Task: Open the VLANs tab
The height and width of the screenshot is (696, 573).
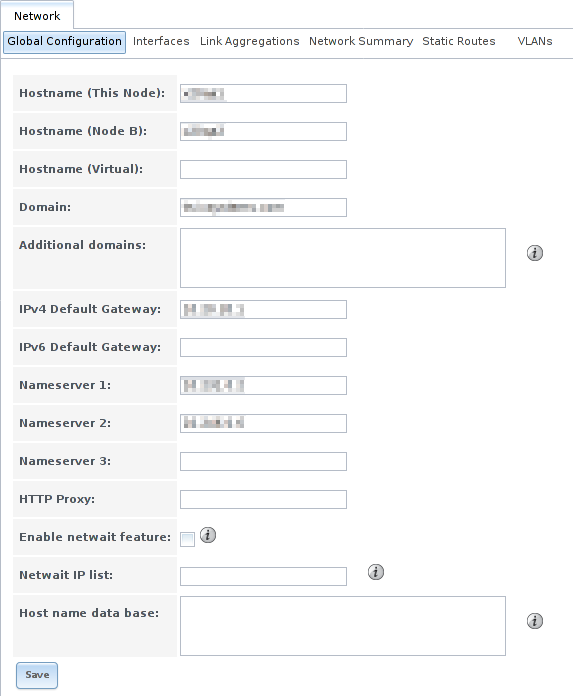Action: pos(535,41)
